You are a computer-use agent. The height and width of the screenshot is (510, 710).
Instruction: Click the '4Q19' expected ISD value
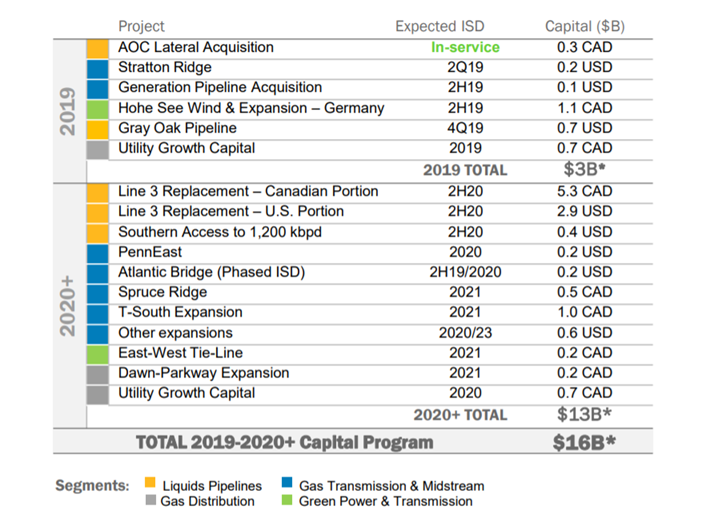(x=465, y=128)
